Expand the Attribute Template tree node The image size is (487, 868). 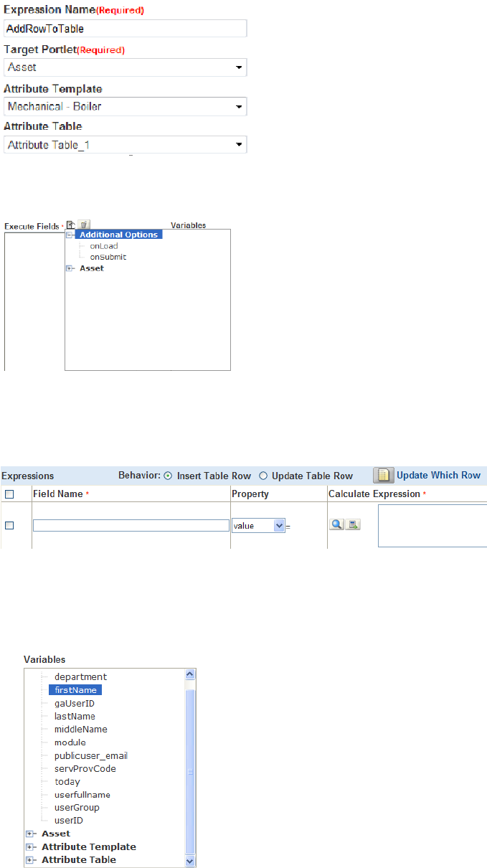coord(30,846)
